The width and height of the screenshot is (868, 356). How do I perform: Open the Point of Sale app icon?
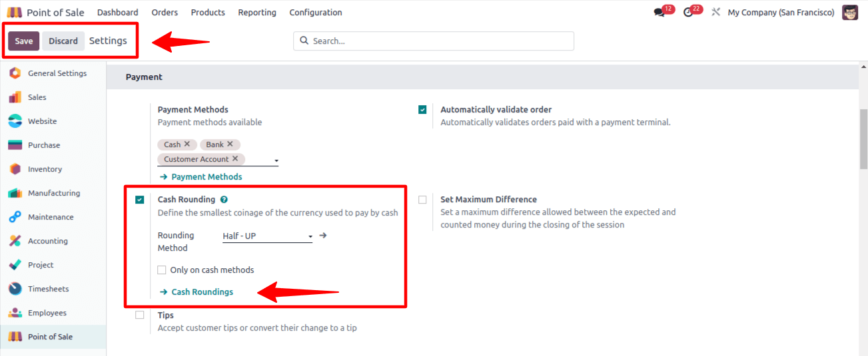tap(14, 13)
